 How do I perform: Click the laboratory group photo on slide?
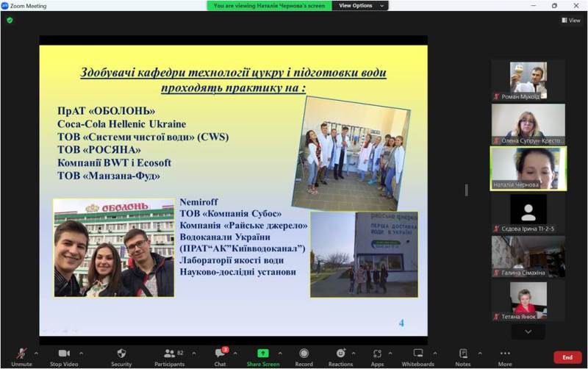coord(351,153)
